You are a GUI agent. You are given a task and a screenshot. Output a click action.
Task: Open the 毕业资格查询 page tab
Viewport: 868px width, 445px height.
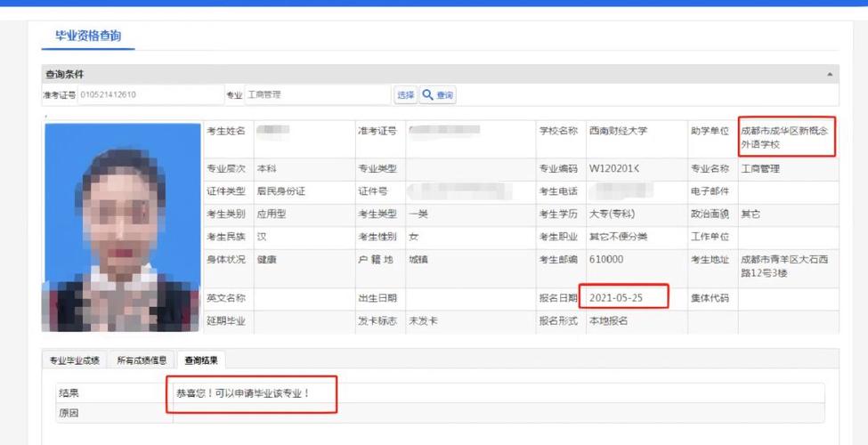point(88,36)
